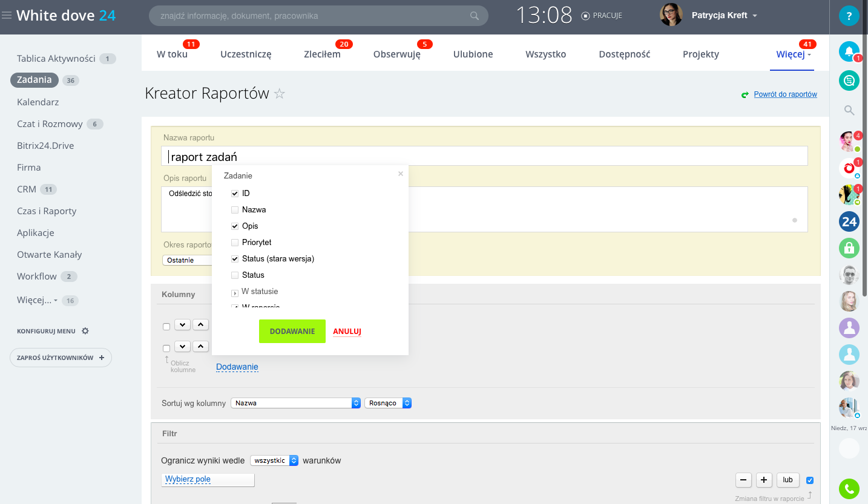Click the Powrót do raportów link
This screenshot has width=868, height=504.
point(785,94)
